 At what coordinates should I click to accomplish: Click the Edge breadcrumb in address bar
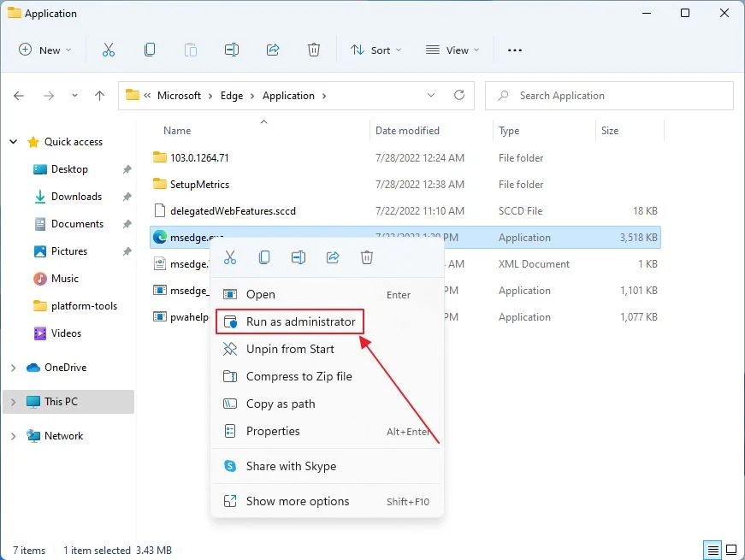pos(232,96)
